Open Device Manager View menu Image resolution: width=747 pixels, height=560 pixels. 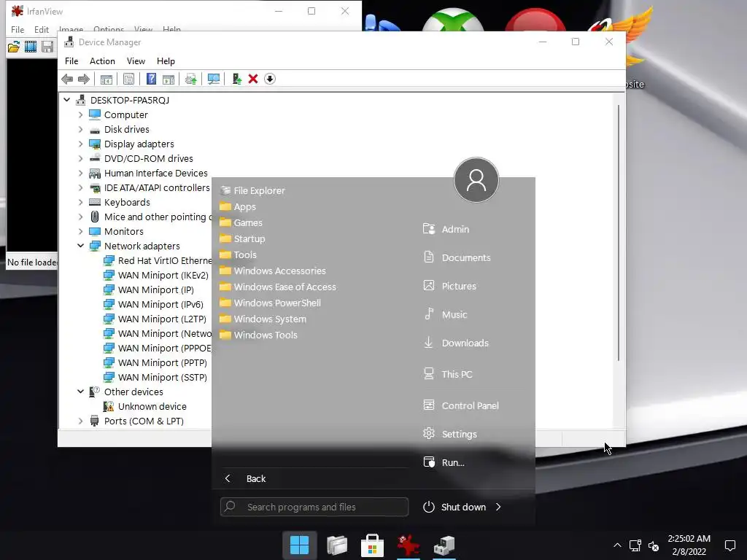tap(136, 61)
